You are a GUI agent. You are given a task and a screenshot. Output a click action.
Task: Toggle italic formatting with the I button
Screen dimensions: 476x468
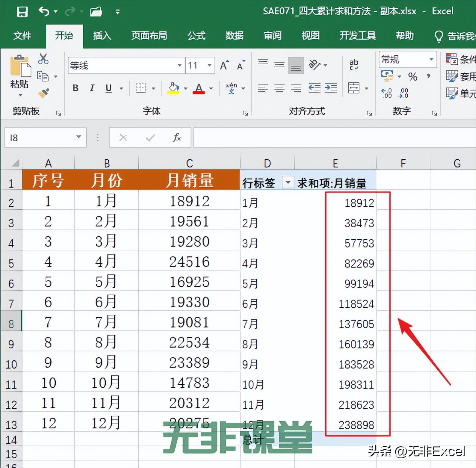tap(92, 88)
